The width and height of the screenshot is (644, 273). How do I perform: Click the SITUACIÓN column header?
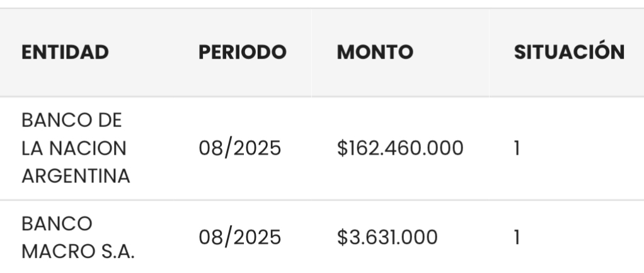pos(569,53)
